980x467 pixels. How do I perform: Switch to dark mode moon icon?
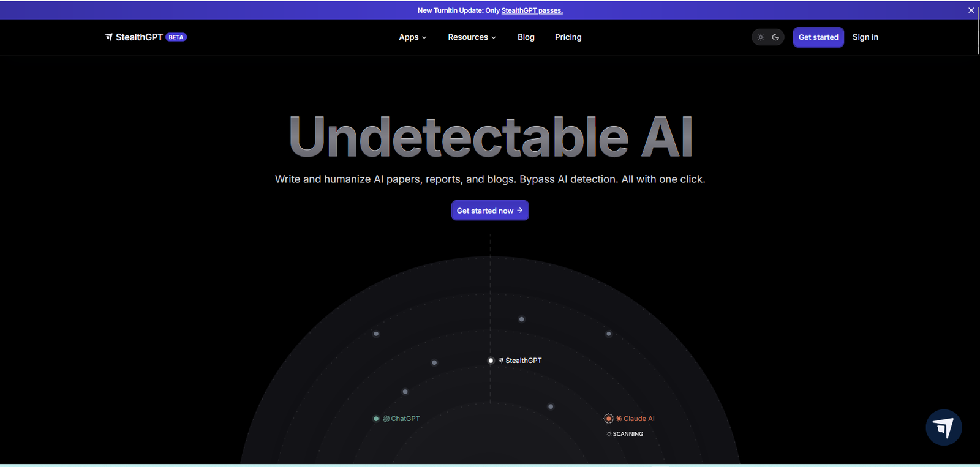tap(775, 37)
